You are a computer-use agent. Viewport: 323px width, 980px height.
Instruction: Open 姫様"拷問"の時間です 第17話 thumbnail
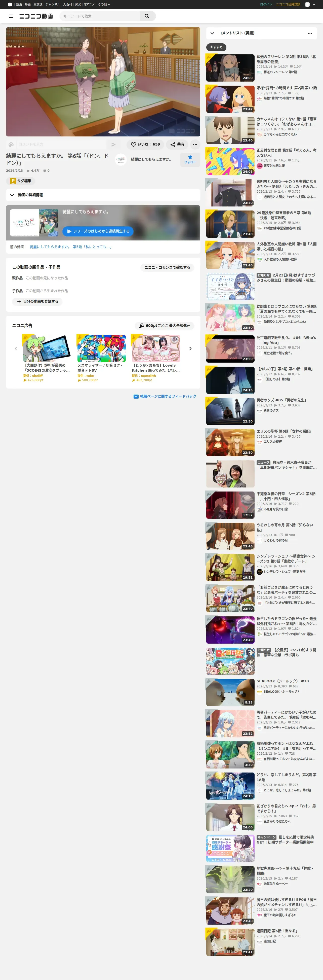coord(230,99)
